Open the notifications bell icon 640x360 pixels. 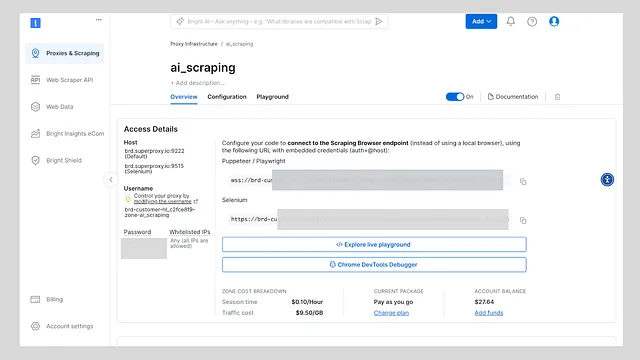pyautogui.click(x=511, y=21)
